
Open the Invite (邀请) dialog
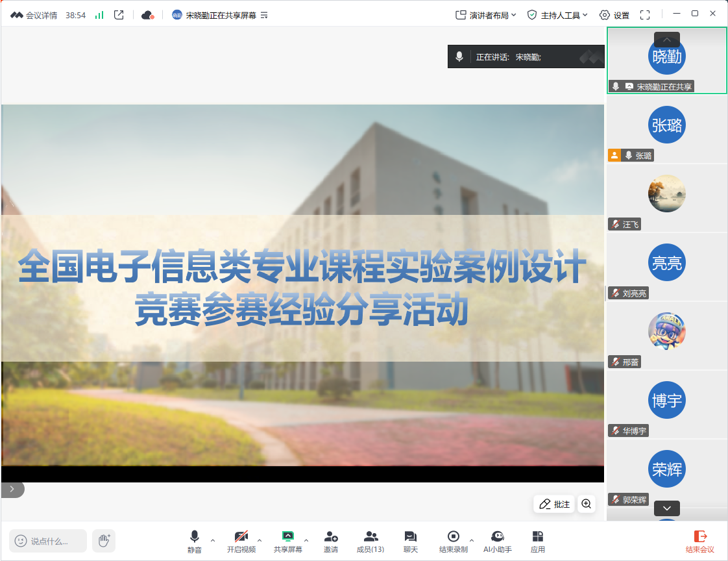(331, 542)
